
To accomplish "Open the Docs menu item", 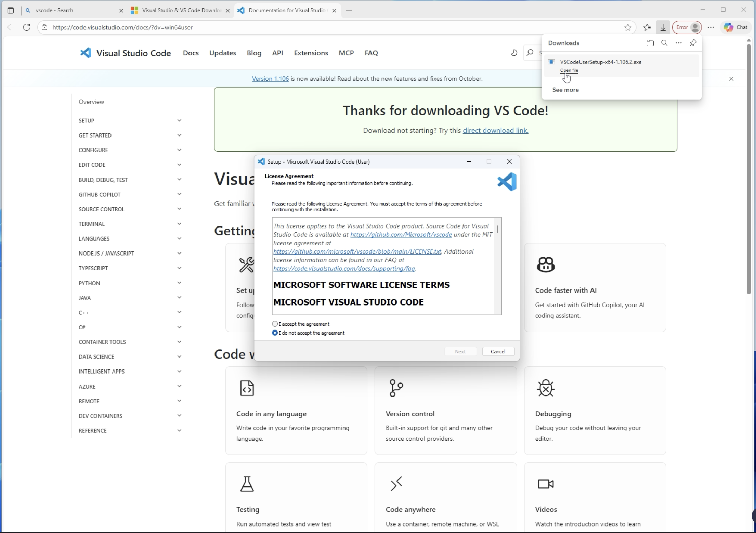I will (x=191, y=53).
